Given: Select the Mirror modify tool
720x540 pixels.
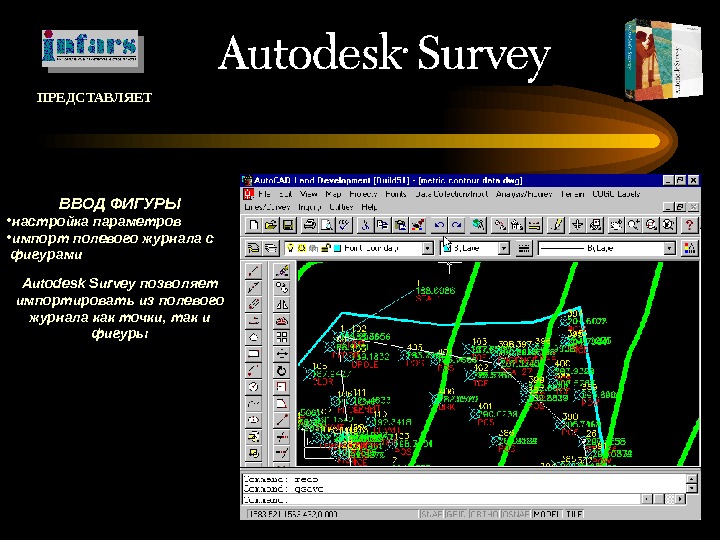Looking at the screenshot, I should tap(281, 304).
